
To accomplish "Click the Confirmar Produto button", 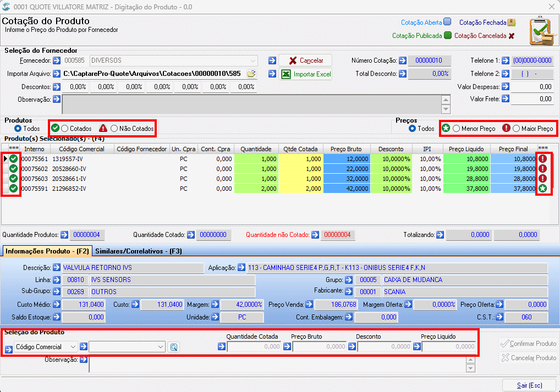I will [x=528, y=344].
